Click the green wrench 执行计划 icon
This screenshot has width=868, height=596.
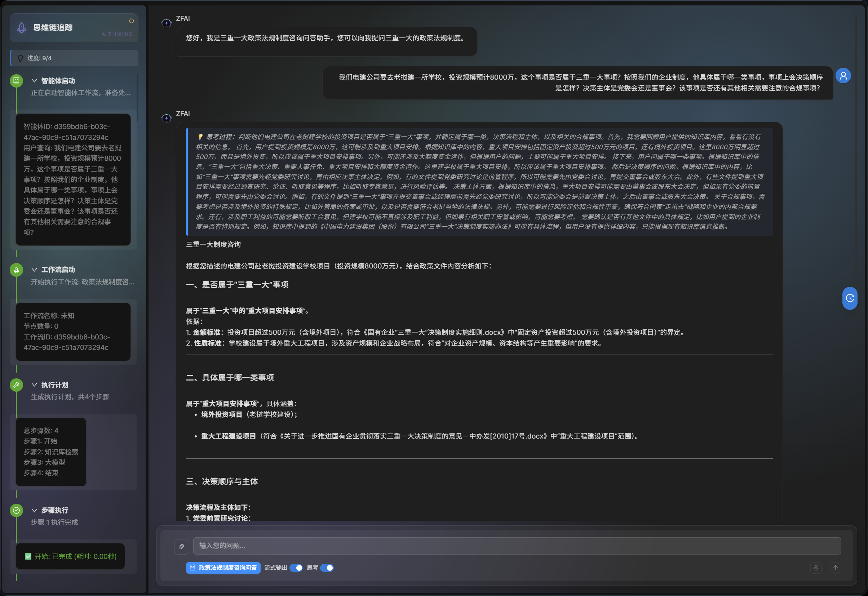pyautogui.click(x=17, y=384)
